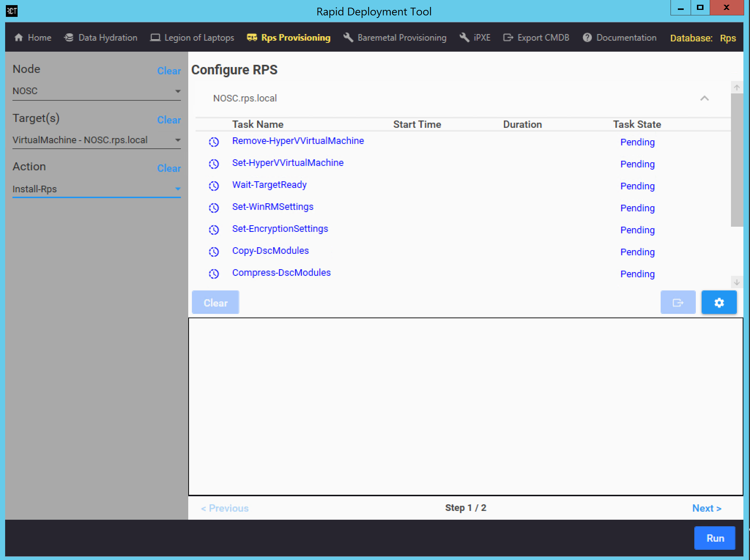Screen dimensions: 750x560
Task: Clear the Node selection
Action: coord(169,71)
